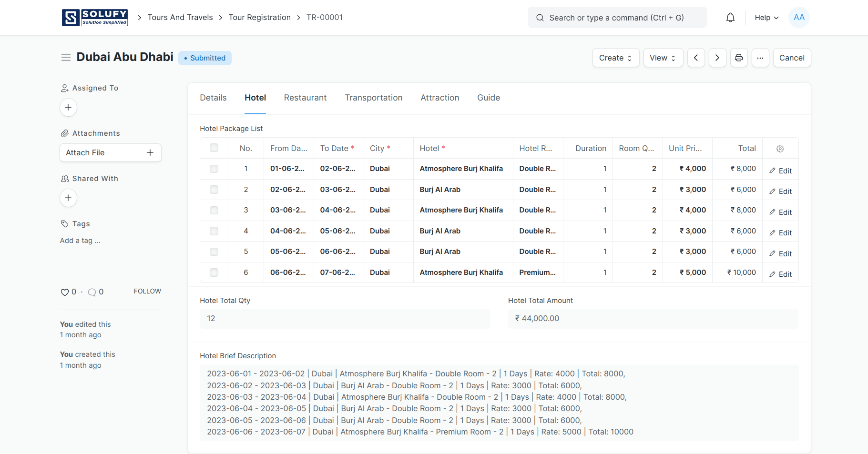Expand the Create dropdown
868x454 pixels.
coord(616,58)
